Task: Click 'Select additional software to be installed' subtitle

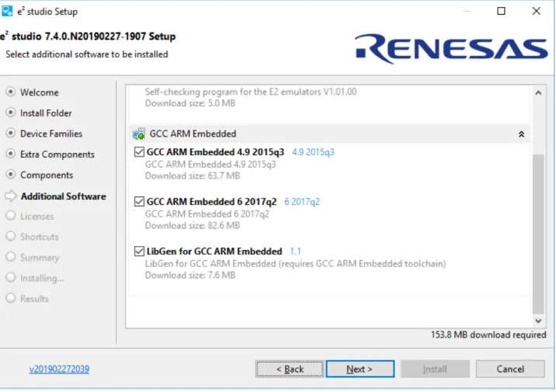Action: tap(87, 54)
